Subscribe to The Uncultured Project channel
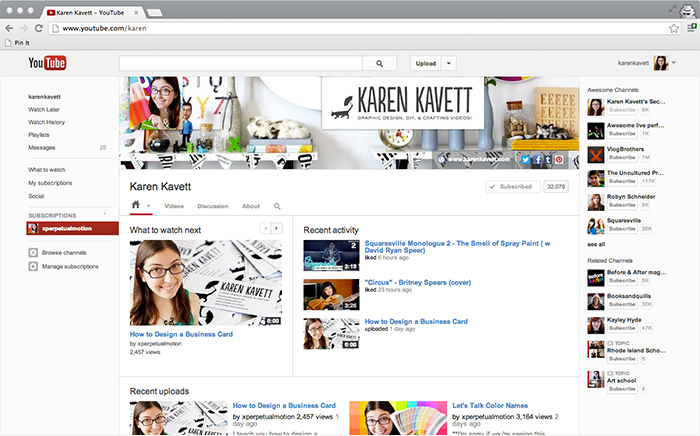This screenshot has height=436, width=700. coord(622,181)
